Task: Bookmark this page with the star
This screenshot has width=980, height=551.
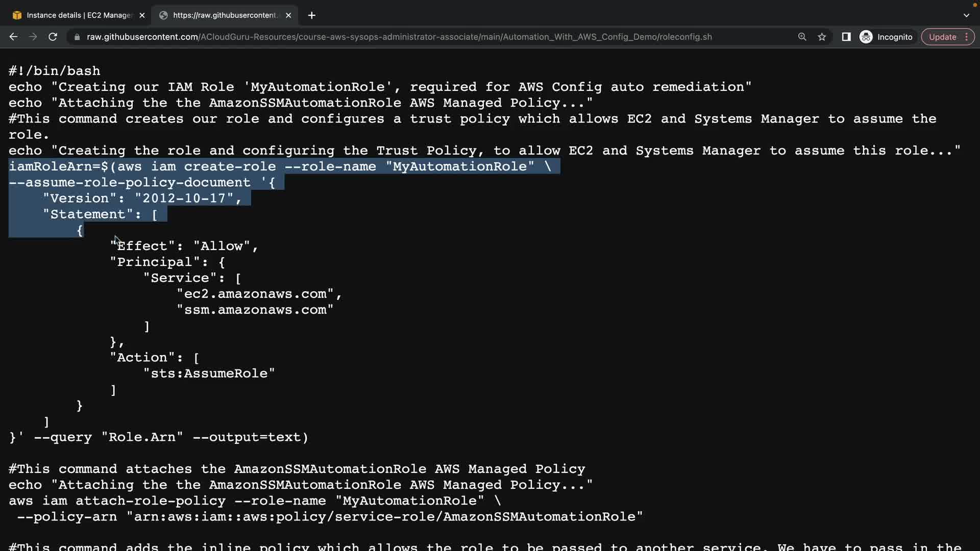Action: coord(822,37)
